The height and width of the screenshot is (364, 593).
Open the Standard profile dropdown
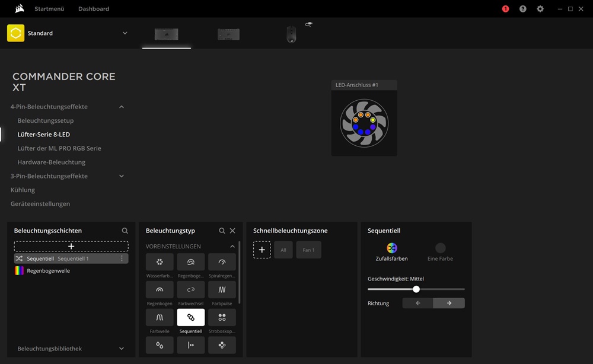tap(125, 33)
